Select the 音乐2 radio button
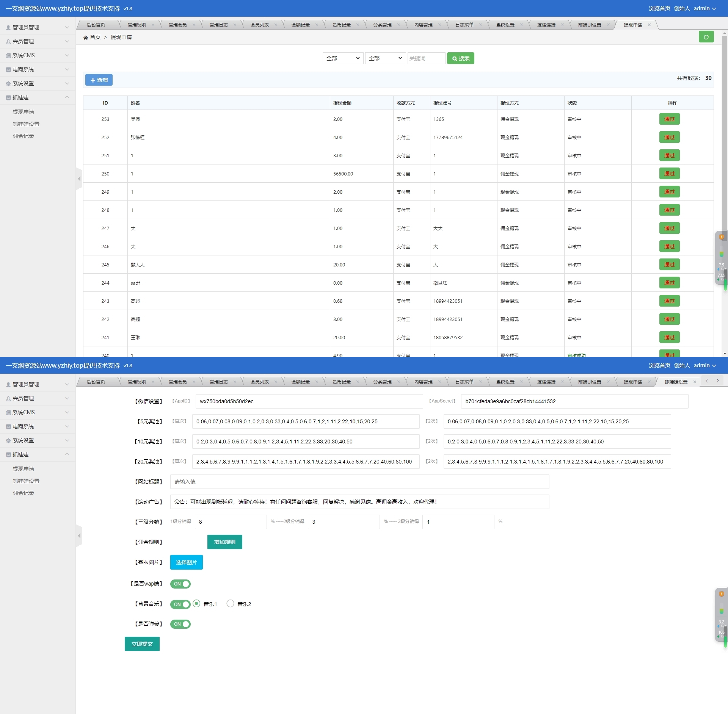The image size is (728, 714). [x=230, y=603]
